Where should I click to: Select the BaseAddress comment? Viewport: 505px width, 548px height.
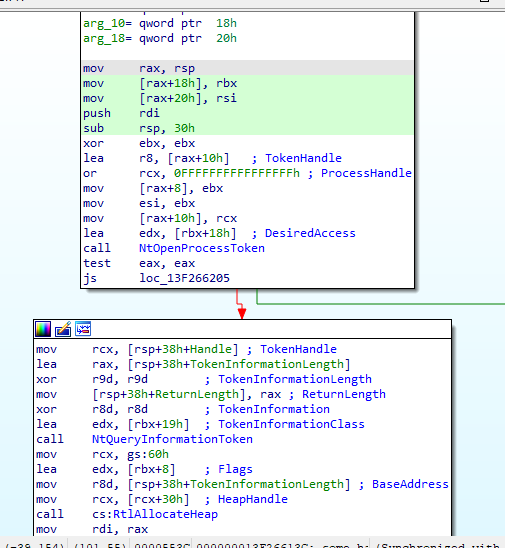(410, 484)
